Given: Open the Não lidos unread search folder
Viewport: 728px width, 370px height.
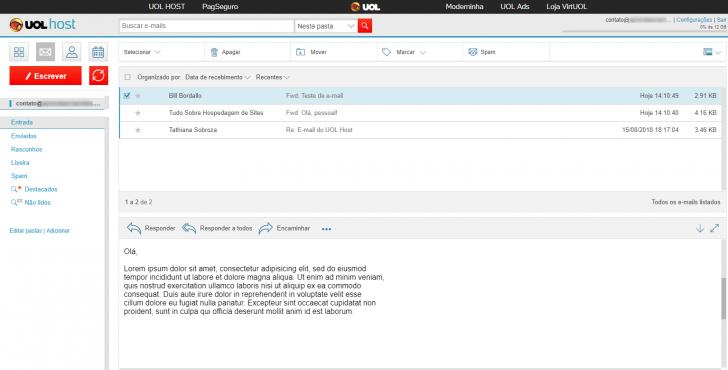Looking at the screenshot, I should point(37,202).
